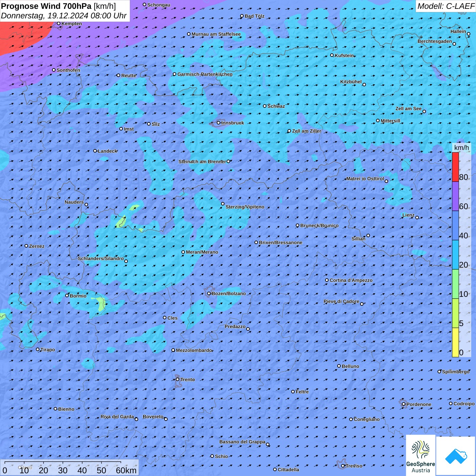
Task: Click the '60km' scale bar label
Action: 126,470
